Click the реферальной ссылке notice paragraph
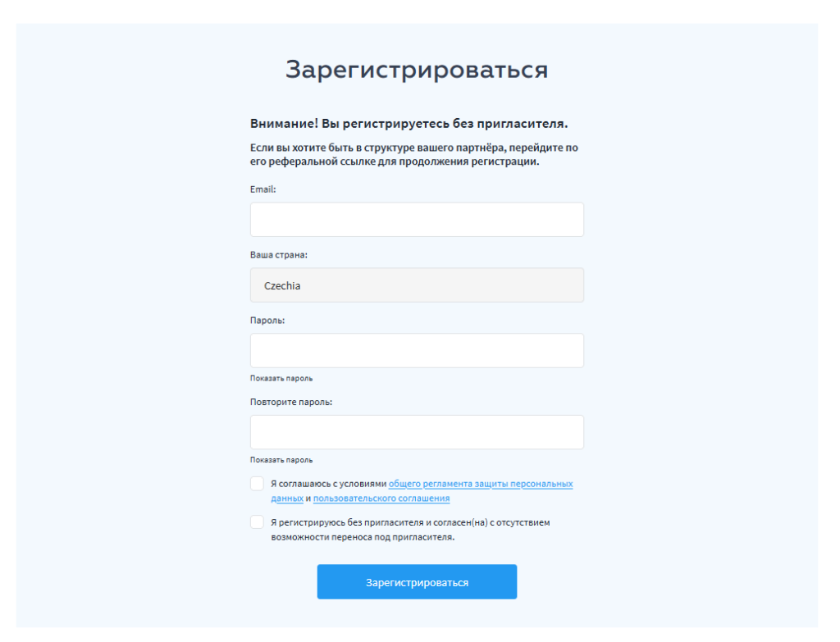 point(414,155)
